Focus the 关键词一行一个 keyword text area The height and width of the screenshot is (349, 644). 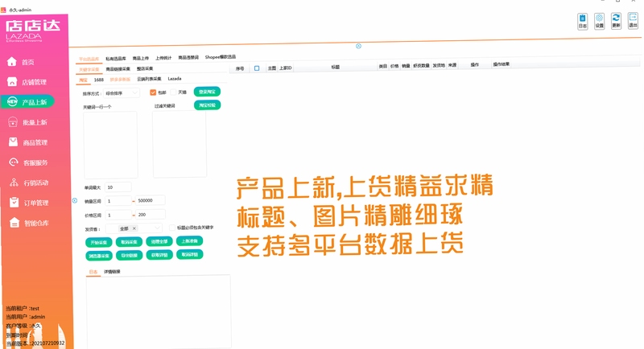111,145
